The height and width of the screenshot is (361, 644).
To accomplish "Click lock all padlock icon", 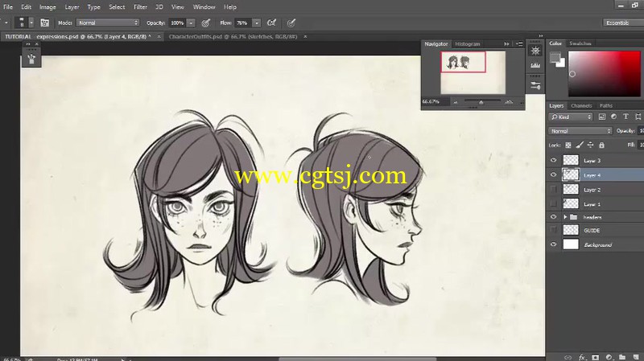I will (x=601, y=145).
